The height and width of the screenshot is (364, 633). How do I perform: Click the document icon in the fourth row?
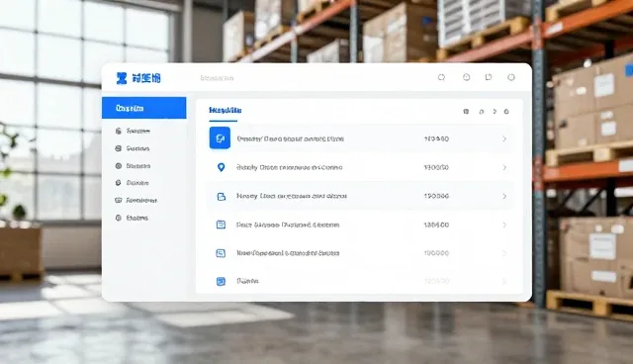221,225
